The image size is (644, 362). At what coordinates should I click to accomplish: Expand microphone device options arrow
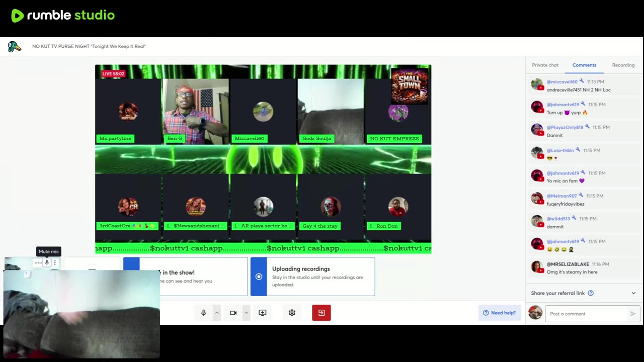point(217,313)
